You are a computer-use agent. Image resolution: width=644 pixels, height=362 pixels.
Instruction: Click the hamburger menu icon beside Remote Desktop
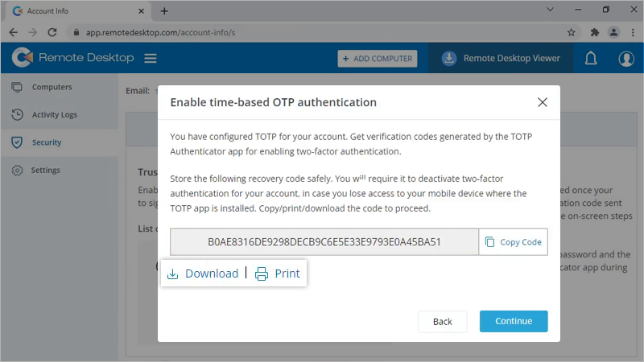(x=150, y=59)
